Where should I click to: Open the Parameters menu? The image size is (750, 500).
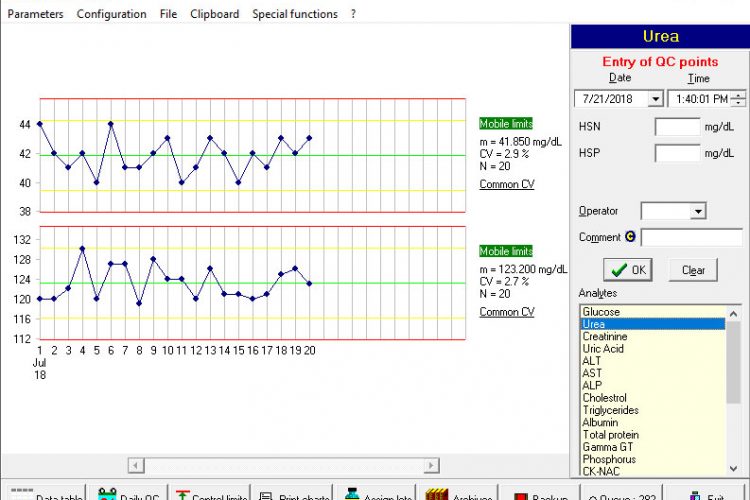[x=34, y=14]
